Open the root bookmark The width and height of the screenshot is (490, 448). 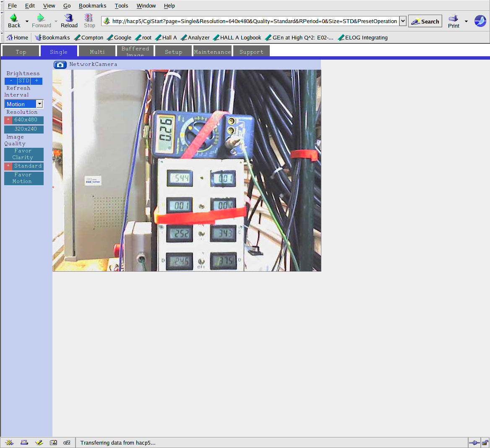[x=143, y=37]
